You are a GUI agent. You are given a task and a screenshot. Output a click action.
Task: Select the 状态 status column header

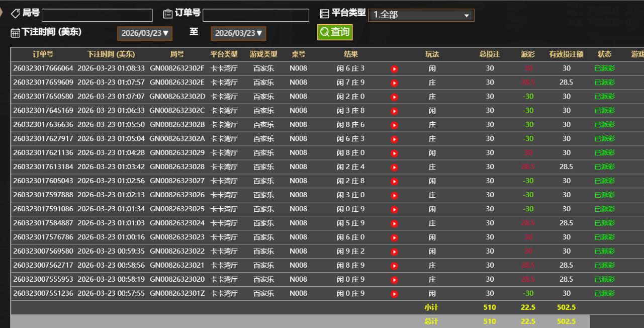coord(604,54)
